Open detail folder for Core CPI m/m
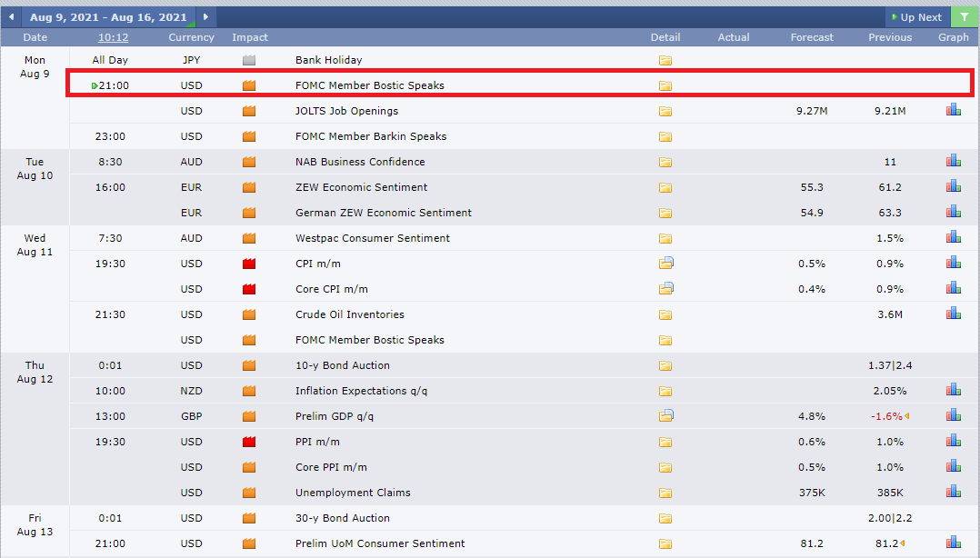The image size is (980, 558). pyautogui.click(x=665, y=289)
